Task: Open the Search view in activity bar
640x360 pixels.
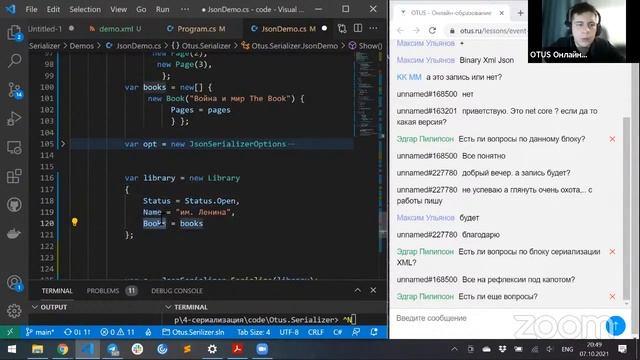Action: 14,60
